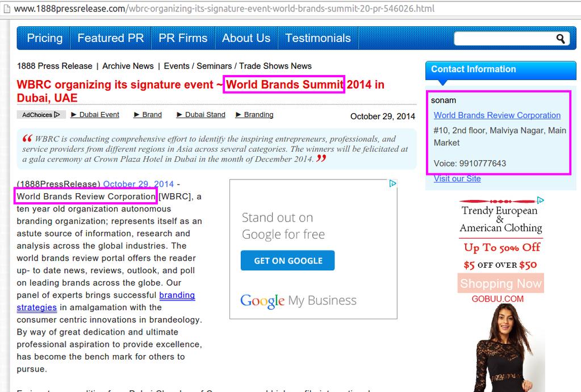The height and width of the screenshot is (392, 581).
Task: Open the Archive News breadcrumb link
Action: click(x=128, y=66)
